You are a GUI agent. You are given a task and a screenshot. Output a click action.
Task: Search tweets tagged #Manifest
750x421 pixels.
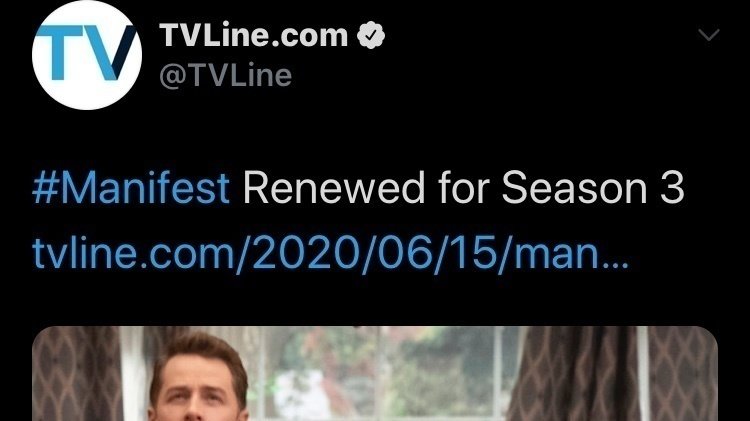[x=131, y=188]
